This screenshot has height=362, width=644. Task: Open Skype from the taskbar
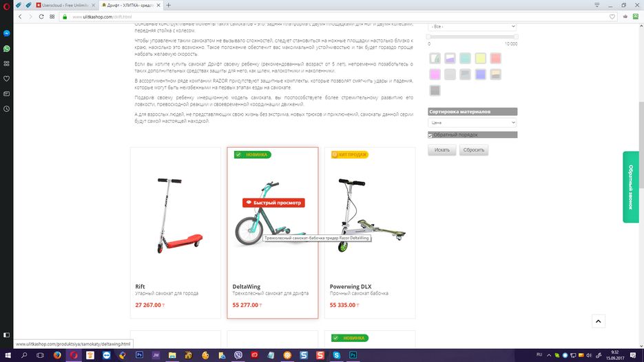tap(336, 355)
